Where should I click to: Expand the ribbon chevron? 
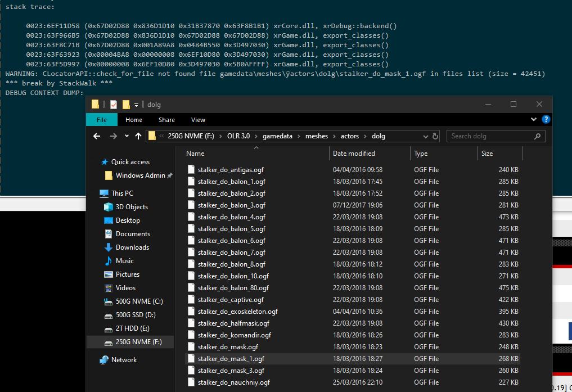click(533, 119)
